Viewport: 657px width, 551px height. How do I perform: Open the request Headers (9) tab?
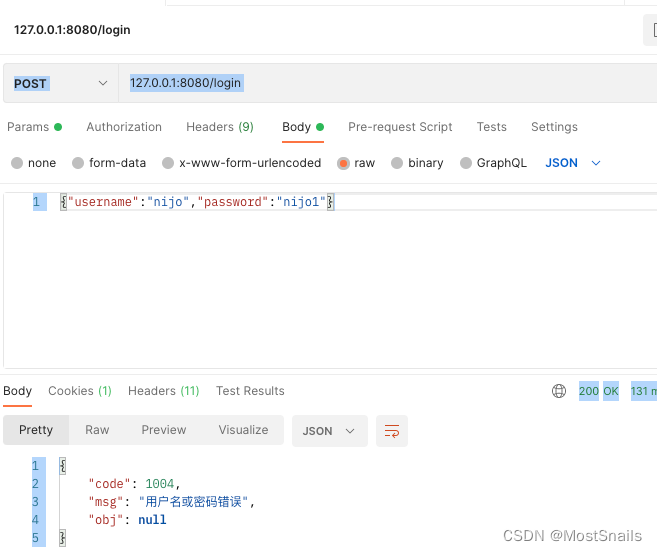coord(220,127)
